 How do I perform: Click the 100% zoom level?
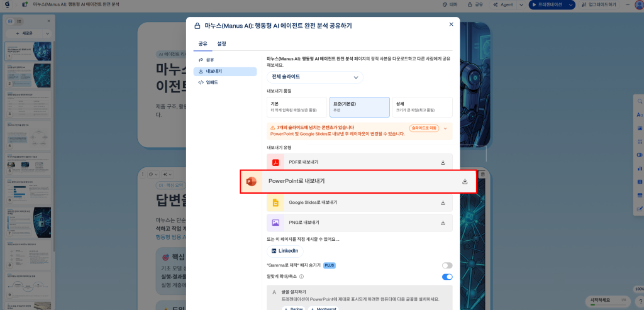tap(639, 289)
